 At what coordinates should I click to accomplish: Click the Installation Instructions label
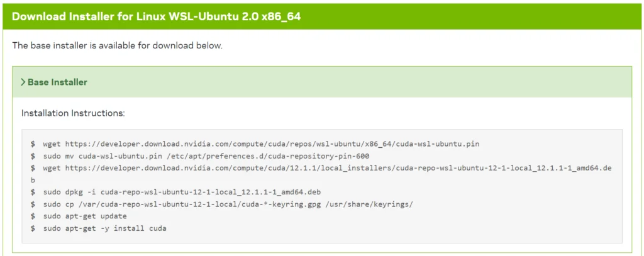point(73,113)
